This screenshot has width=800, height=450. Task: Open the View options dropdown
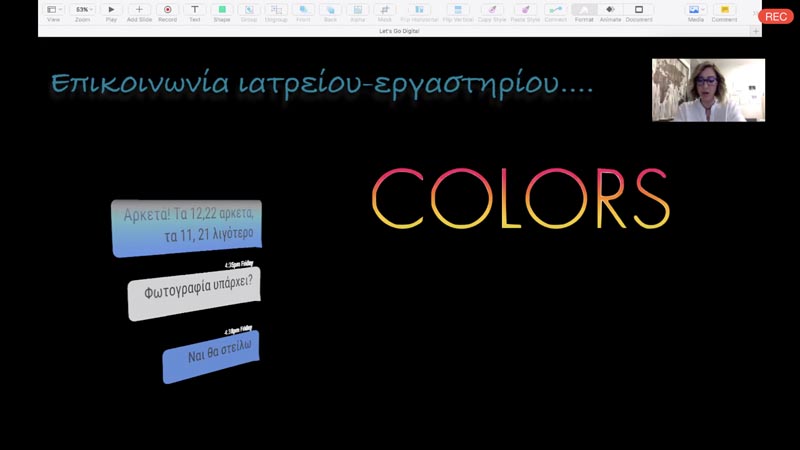[53, 10]
